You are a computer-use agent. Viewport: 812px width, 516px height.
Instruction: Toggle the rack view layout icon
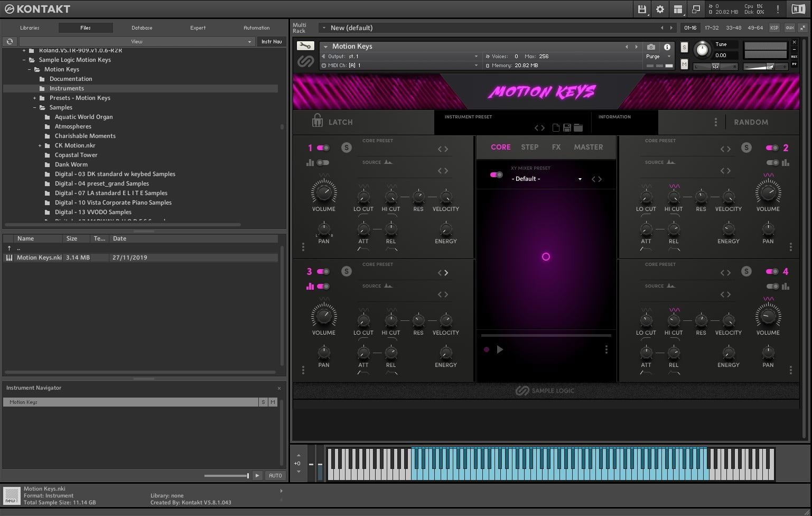[x=678, y=9]
